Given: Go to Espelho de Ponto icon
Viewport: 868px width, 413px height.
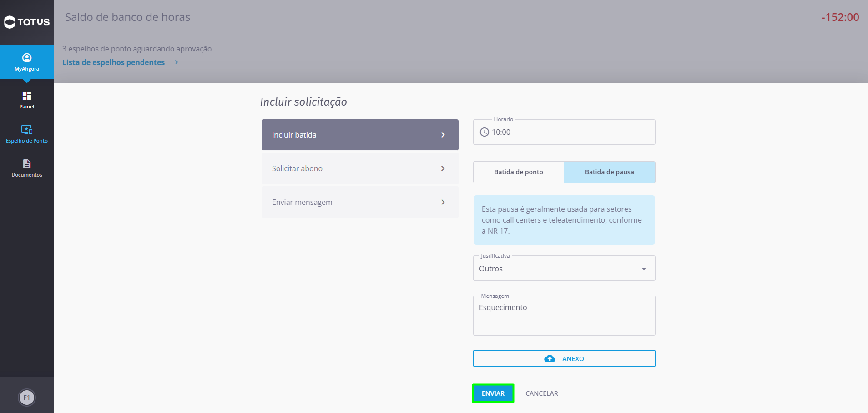Looking at the screenshot, I should (27, 130).
